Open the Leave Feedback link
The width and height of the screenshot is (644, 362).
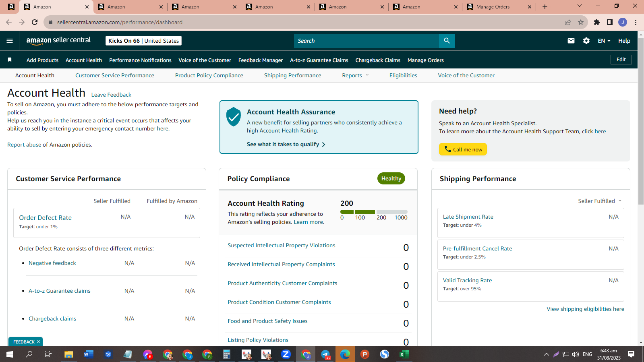[x=111, y=95]
